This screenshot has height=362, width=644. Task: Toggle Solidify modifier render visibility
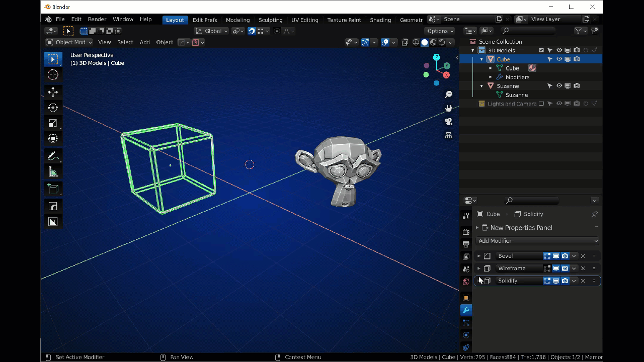click(x=565, y=281)
